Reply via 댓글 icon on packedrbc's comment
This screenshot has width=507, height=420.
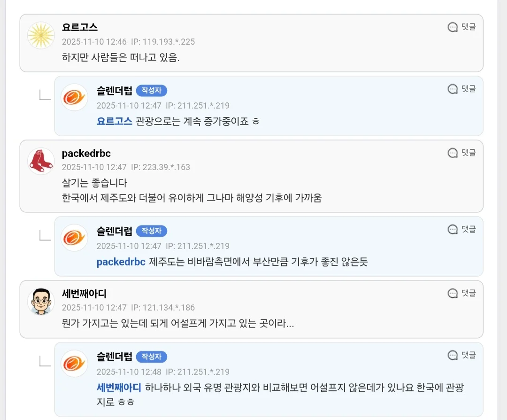click(x=462, y=153)
